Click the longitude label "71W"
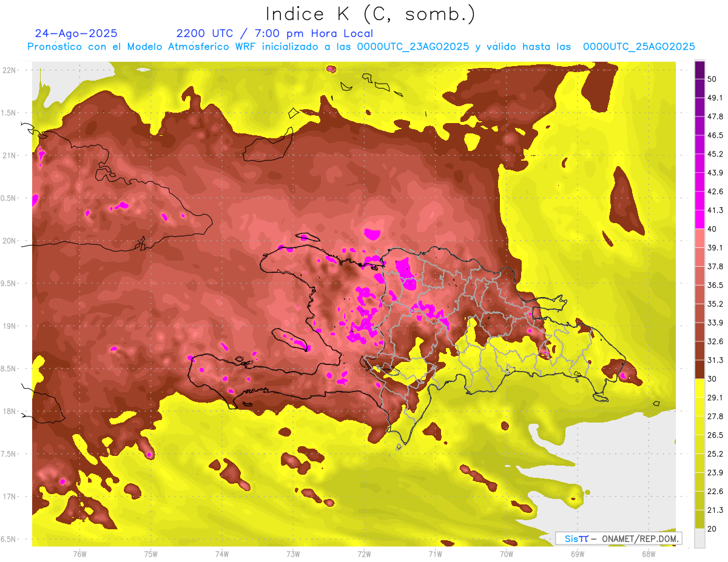The image size is (728, 562). [x=435, y=554]
